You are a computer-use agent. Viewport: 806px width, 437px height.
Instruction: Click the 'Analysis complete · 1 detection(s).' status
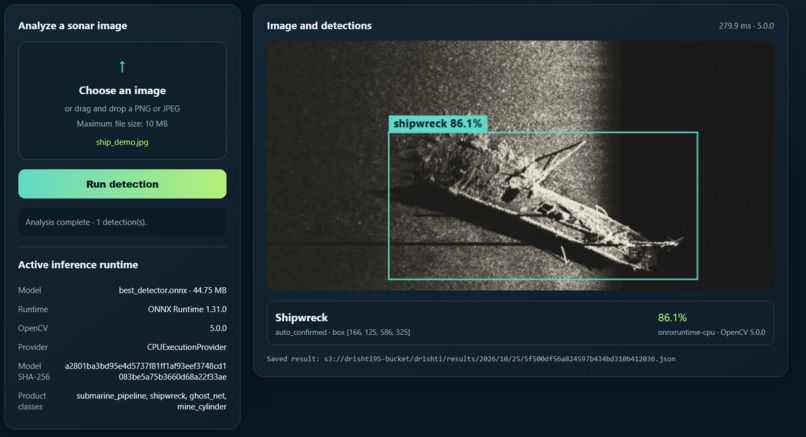(86, 222)
